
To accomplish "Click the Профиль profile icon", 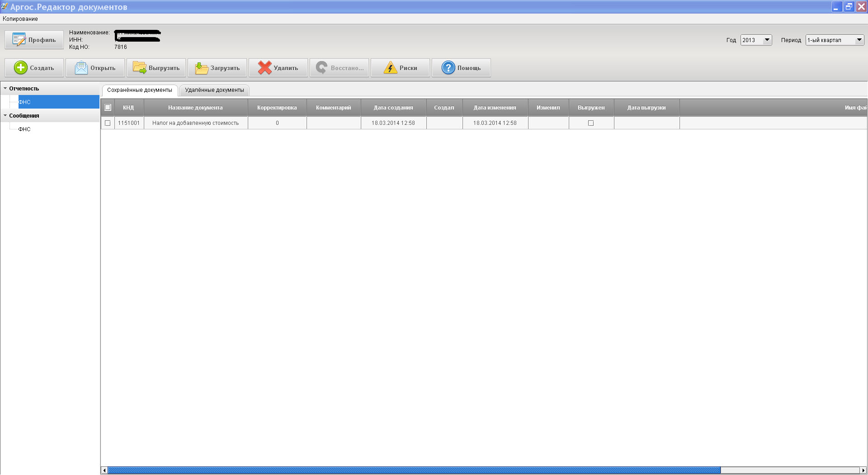I will (19, 40).
